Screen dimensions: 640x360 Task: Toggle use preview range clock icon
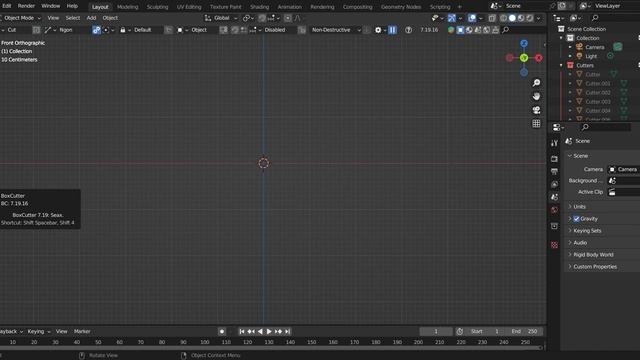[460, 331]
